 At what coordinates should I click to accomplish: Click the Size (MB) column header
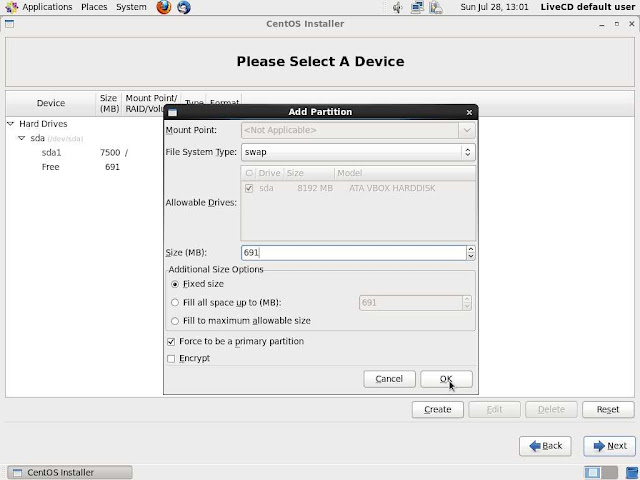[109, 103]
